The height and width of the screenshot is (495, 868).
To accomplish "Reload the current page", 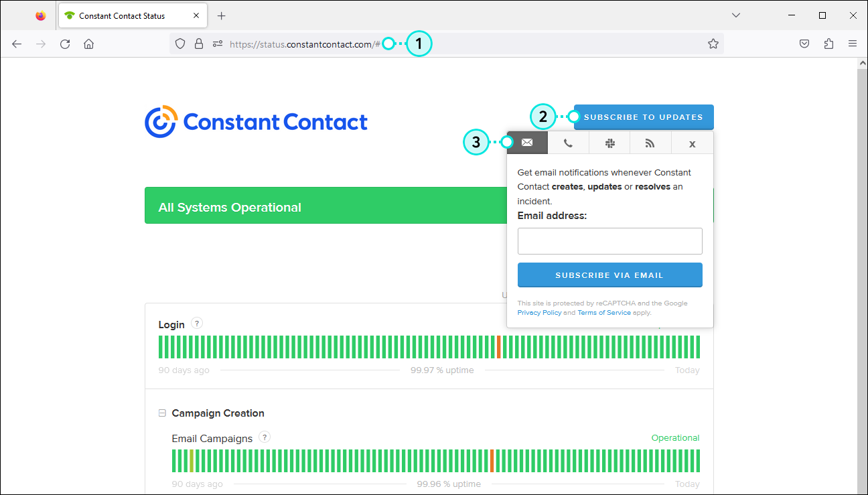I will click(x=65, y=44).
